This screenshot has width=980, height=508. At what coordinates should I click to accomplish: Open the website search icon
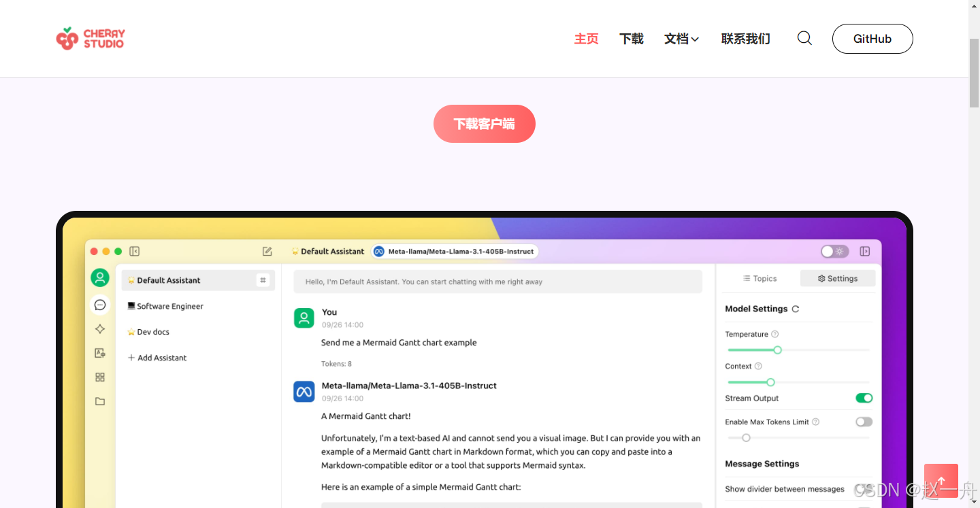(x=804, y=38)
